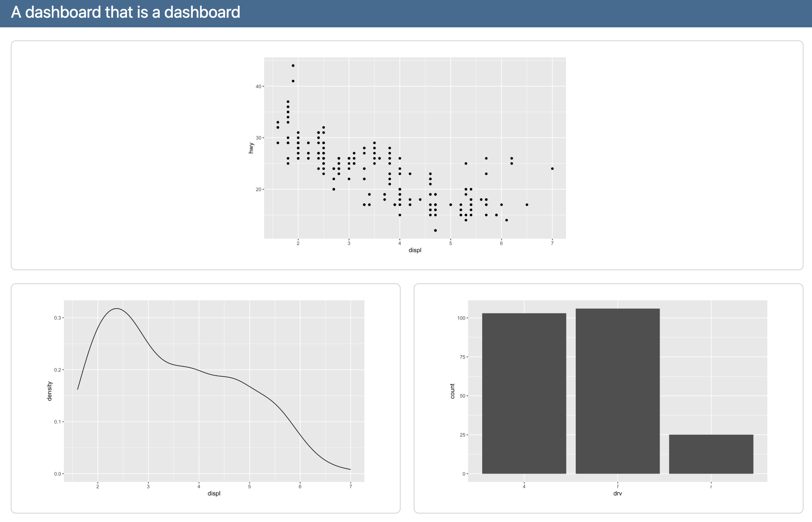Click the hwy vs displ scatter plot
812x522 pixels.
pos(407,155)
